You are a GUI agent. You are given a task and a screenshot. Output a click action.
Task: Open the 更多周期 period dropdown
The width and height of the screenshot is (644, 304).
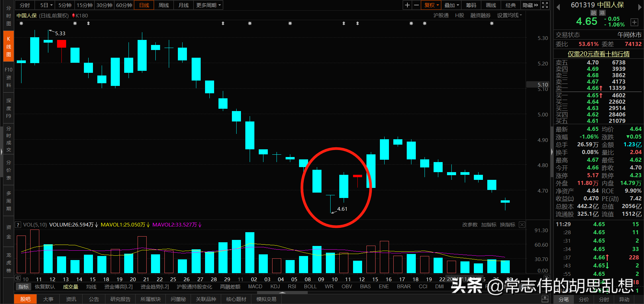(208, 5)
